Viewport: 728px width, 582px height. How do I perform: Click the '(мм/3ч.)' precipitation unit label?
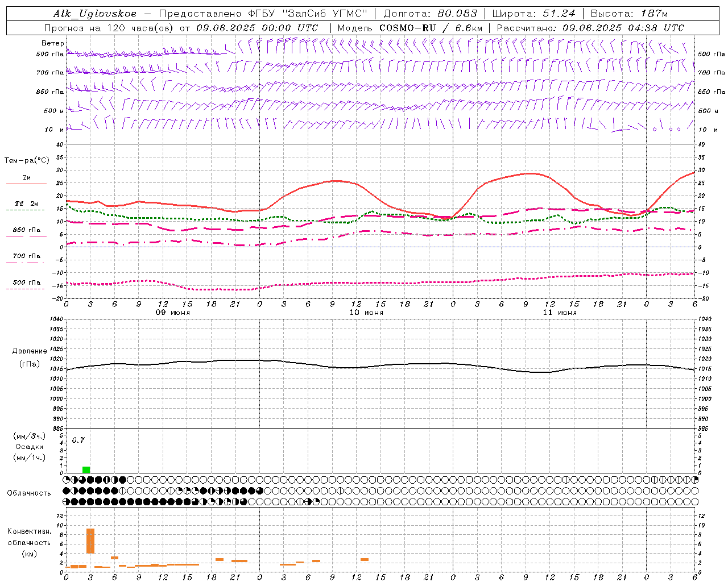(30, 436)
